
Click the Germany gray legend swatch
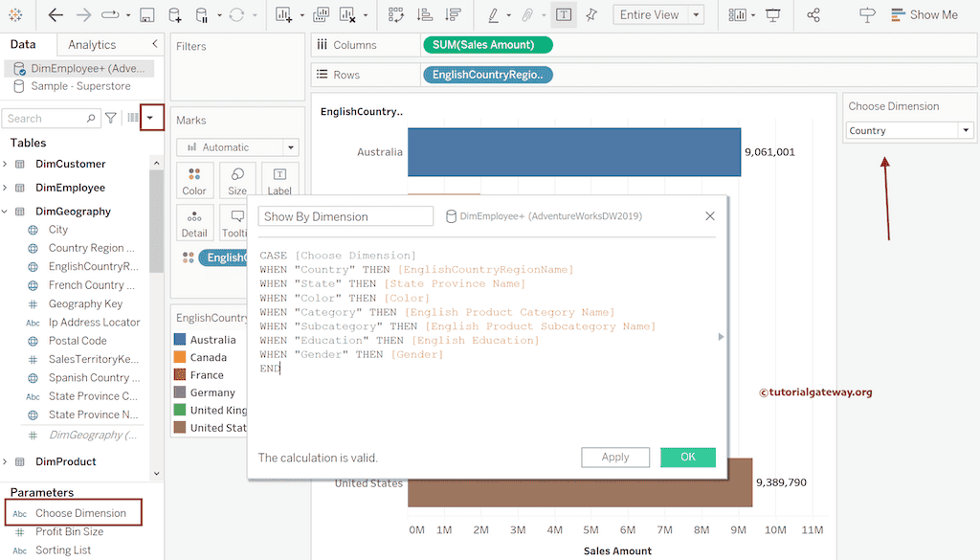[180, 392]
